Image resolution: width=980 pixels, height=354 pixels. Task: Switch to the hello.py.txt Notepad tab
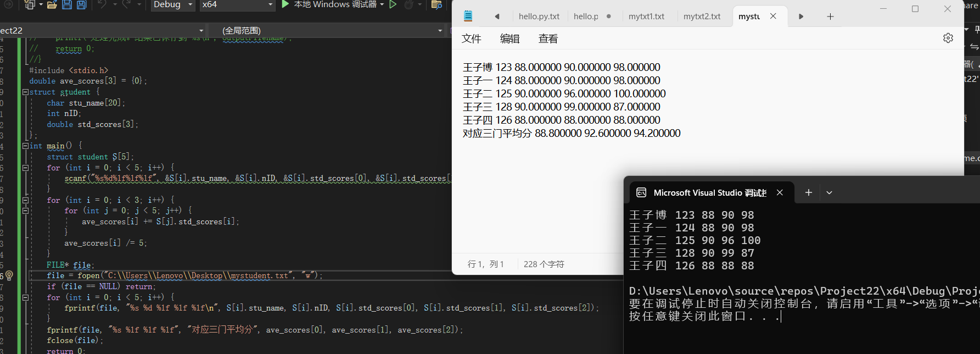[x=539, y=16]
